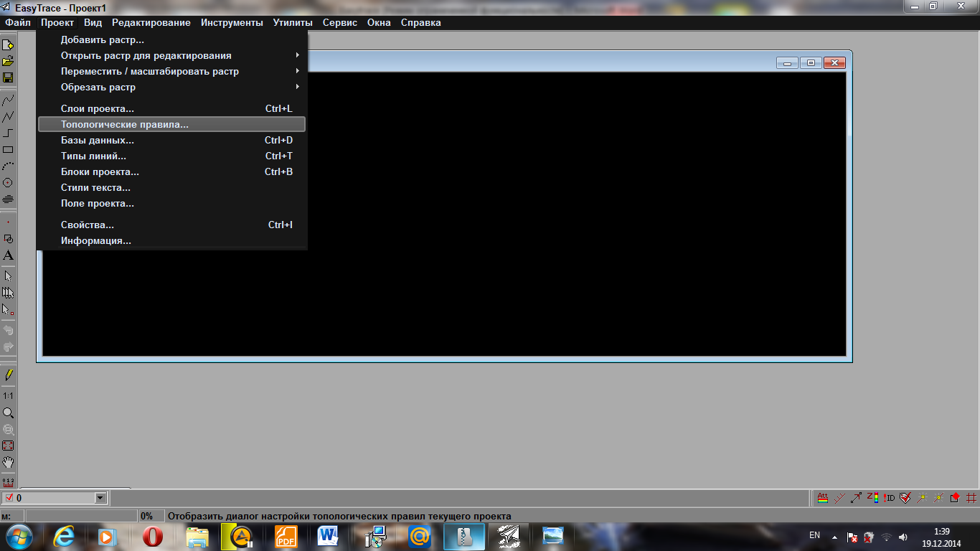Select the orthogonal step line tool
The width and height of the screenshot is (980, 551).
click(8, 133)
